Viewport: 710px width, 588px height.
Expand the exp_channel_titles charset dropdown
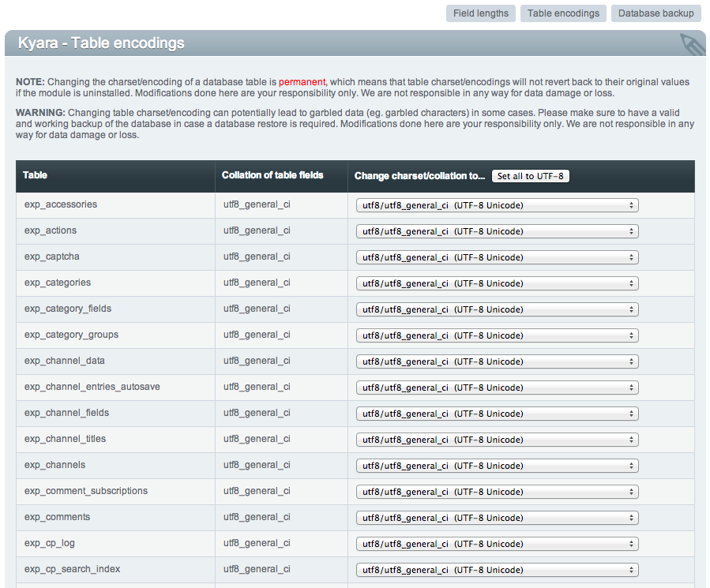[498, 440]
